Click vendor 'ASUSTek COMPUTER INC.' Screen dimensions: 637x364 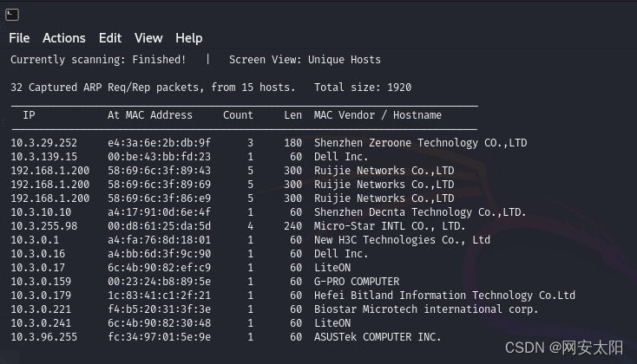(x=378, y=337)
